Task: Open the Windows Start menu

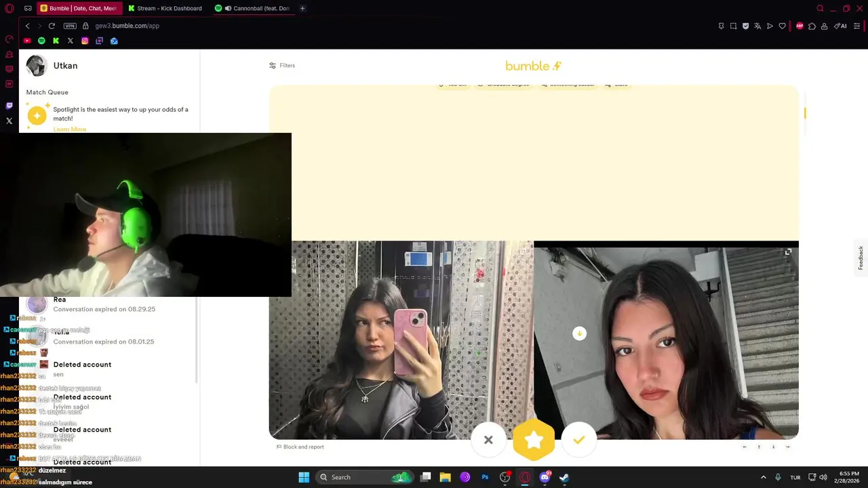Action: (x=304, y=477)
